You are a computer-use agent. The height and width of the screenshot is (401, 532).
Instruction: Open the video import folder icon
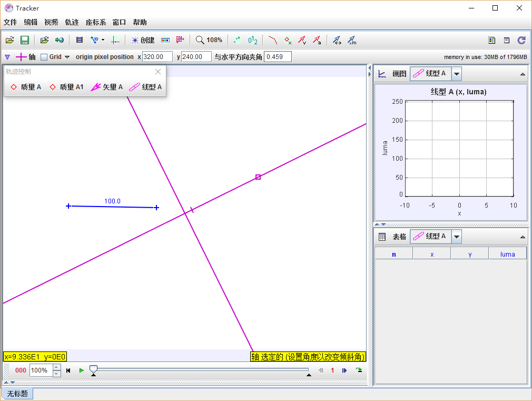tap(44, 40)
